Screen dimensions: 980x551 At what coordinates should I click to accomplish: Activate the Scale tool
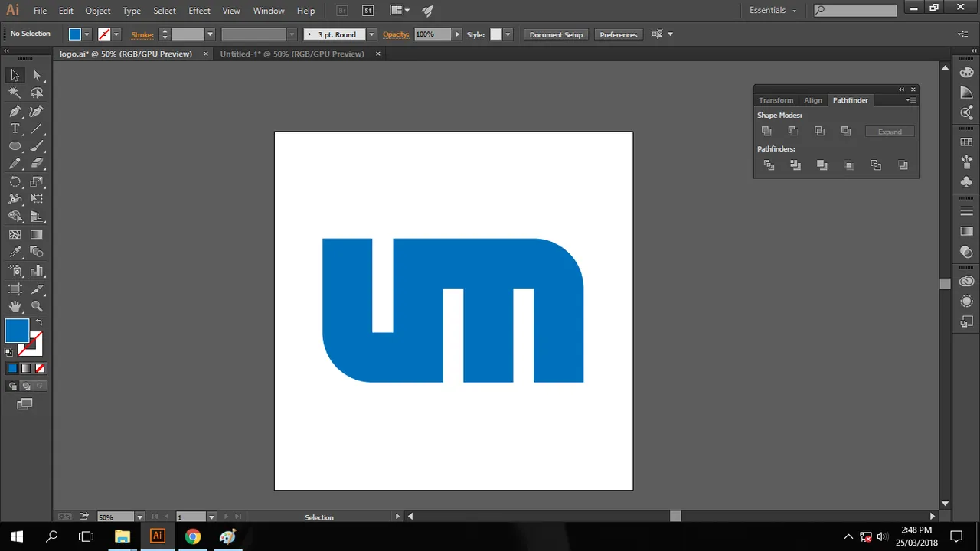pos(37,182)
